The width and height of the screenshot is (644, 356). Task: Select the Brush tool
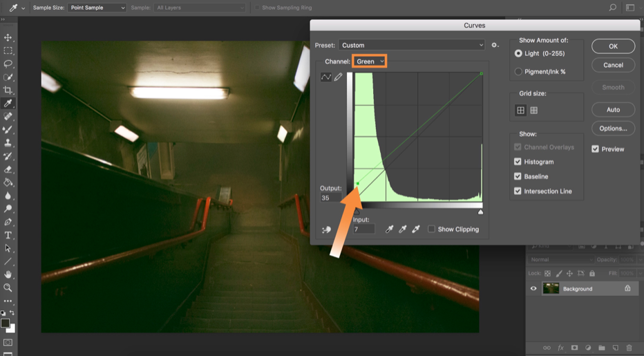click(x=8, y=129)
